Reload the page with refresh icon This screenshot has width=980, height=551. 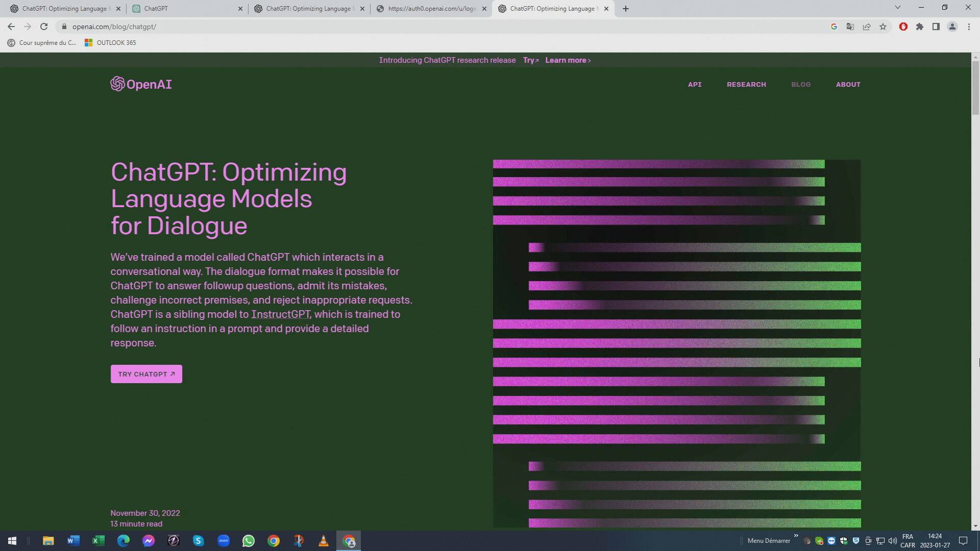coord(44,27)
